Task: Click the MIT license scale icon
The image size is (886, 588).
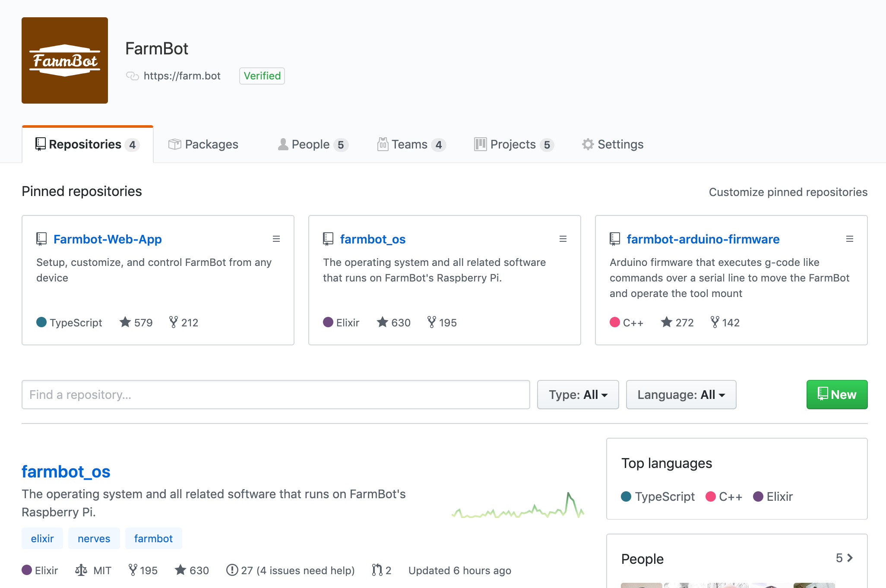Action: 80,570
